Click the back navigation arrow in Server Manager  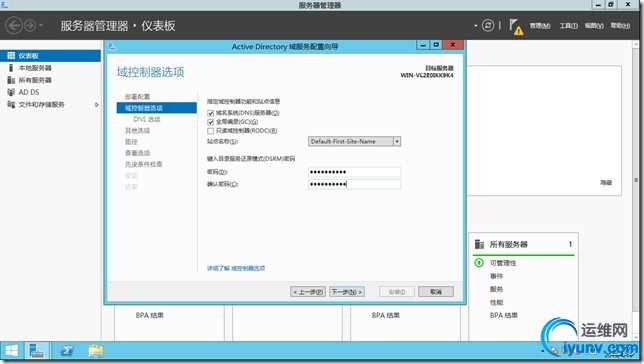tap(14, 25)
